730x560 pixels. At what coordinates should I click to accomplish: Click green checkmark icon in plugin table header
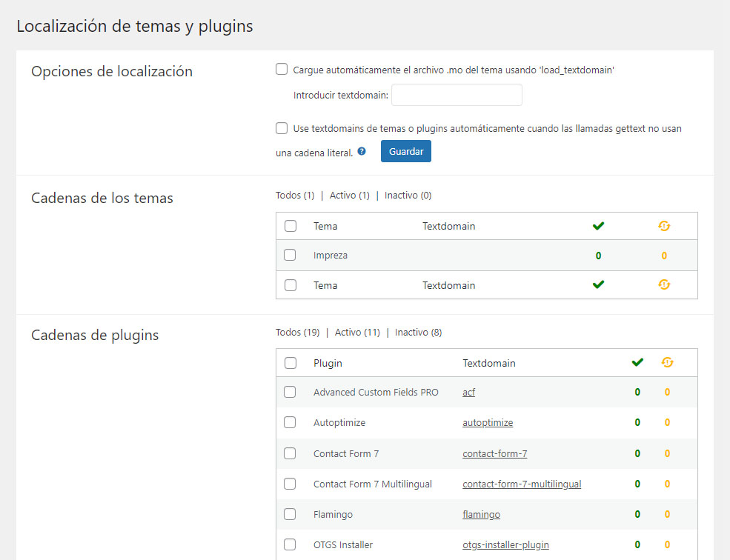[637, 363]
